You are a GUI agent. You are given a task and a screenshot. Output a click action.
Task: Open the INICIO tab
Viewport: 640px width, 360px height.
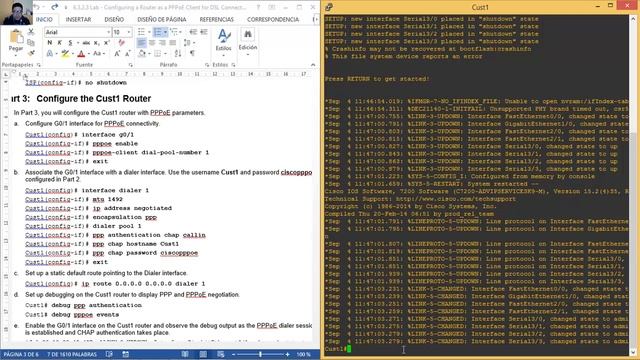(44, 19)
